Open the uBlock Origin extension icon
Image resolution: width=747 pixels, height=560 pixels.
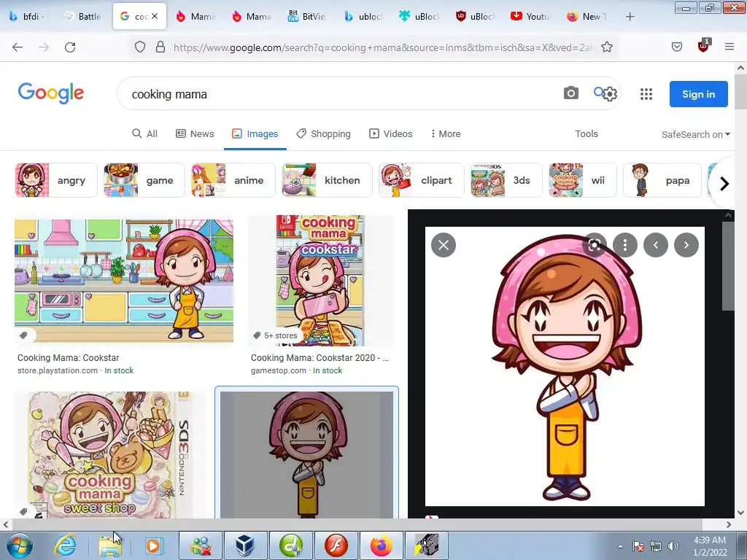(x=704, y=46)
